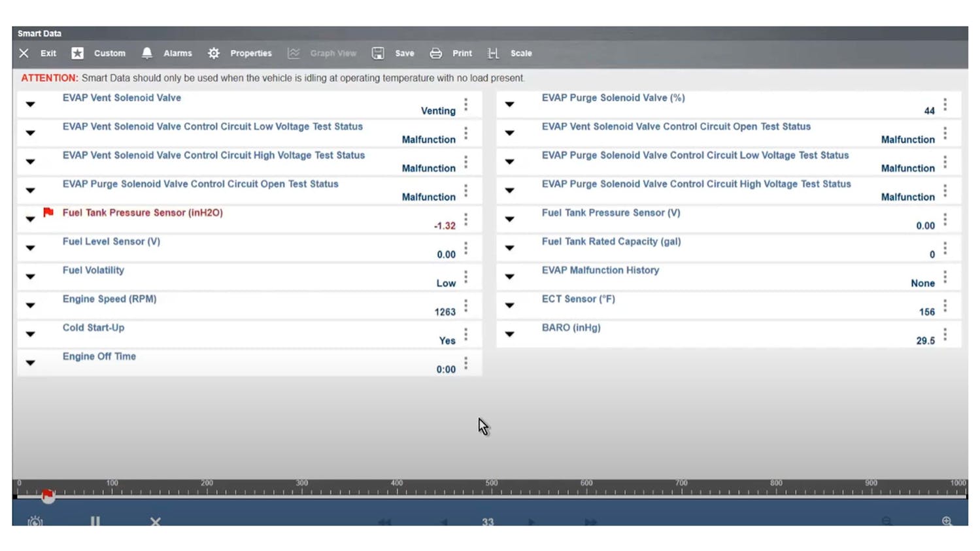Open options for the BARO parameter

[x=945, y=333]
